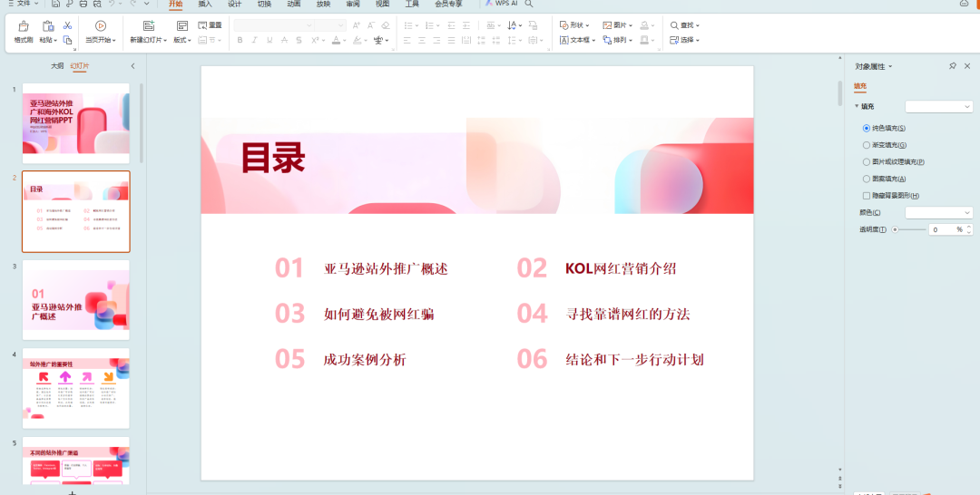Click the Fill (填充) tab in properties panel
980x495 pixels.
(x=860, y=86)
